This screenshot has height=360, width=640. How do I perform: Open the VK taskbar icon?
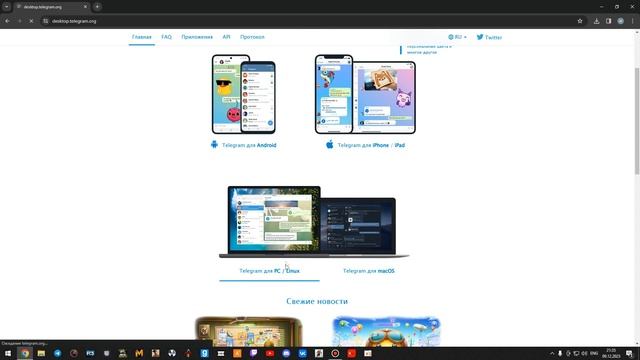click(302, 353)
